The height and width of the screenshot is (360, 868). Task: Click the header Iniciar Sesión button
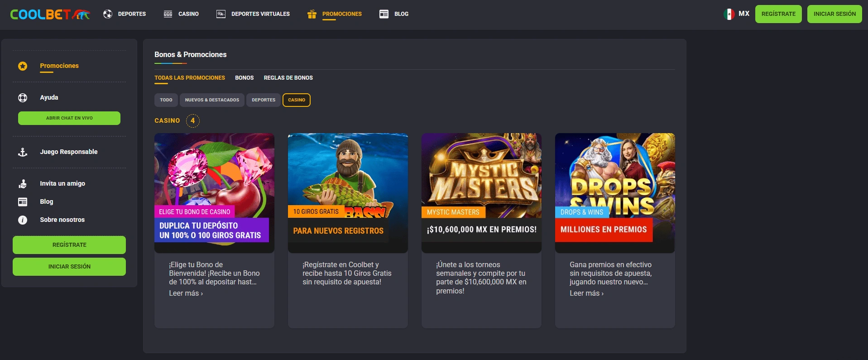click(x=834, y=14)
